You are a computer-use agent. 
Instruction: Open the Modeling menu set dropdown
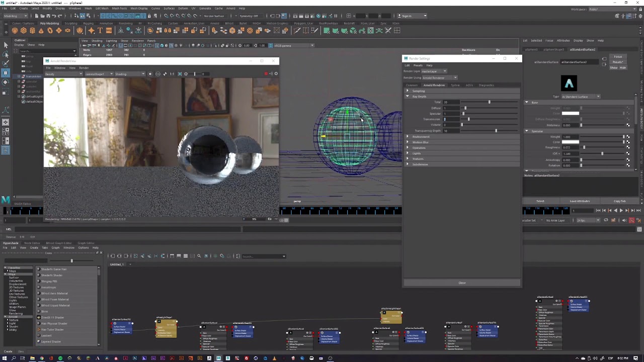16,16
